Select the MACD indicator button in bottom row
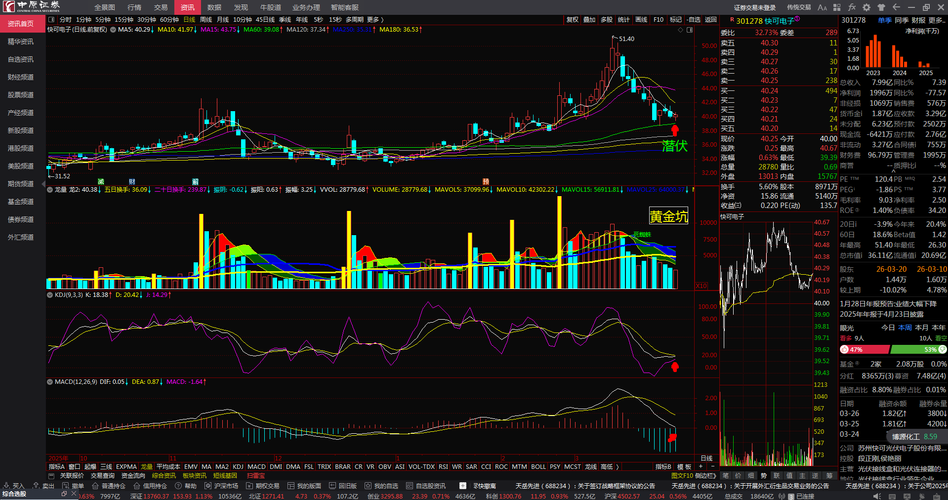The image size is (948, 500). [256, 467]
